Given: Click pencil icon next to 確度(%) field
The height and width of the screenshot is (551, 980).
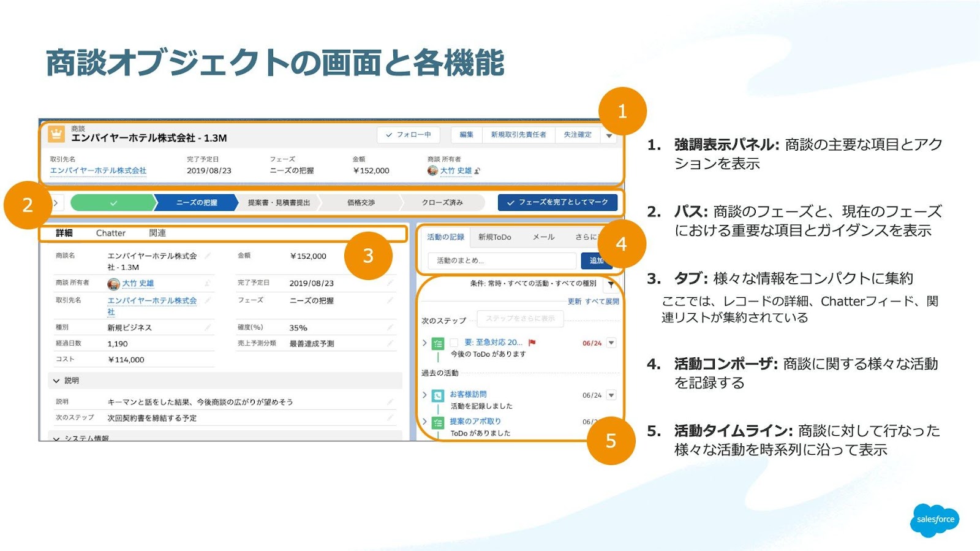Looking at the screenshot, I should click(x=390, y=327).
